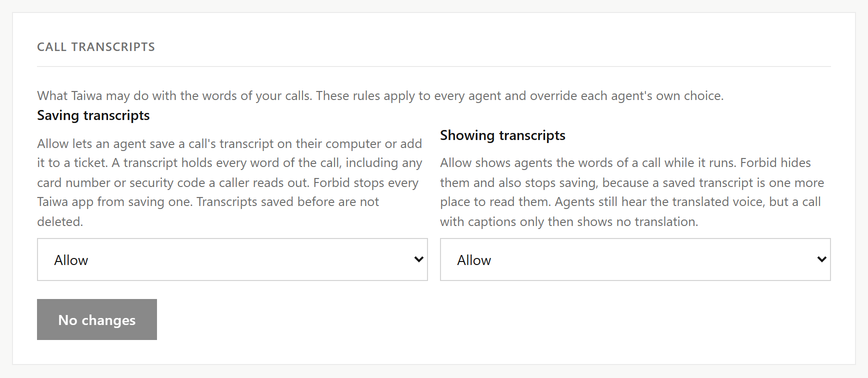Click the "Allow" value in Saving transcripts box

[71, 260]
